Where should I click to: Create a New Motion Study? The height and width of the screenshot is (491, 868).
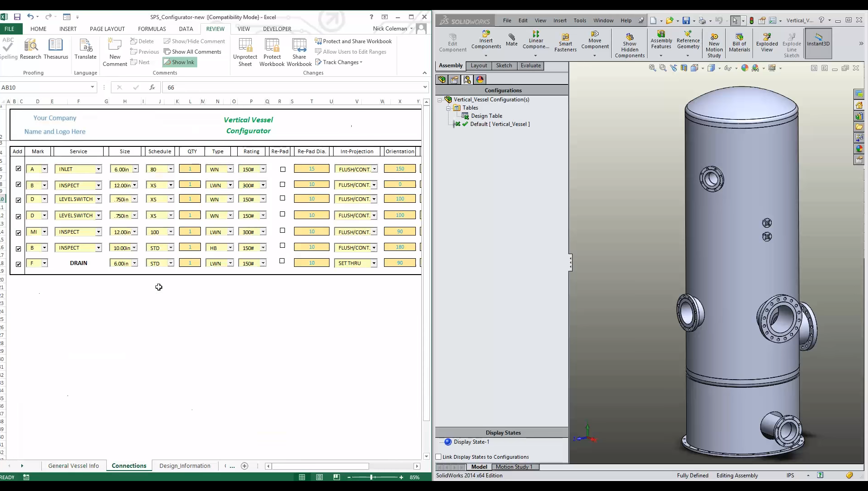pos(714,45)
